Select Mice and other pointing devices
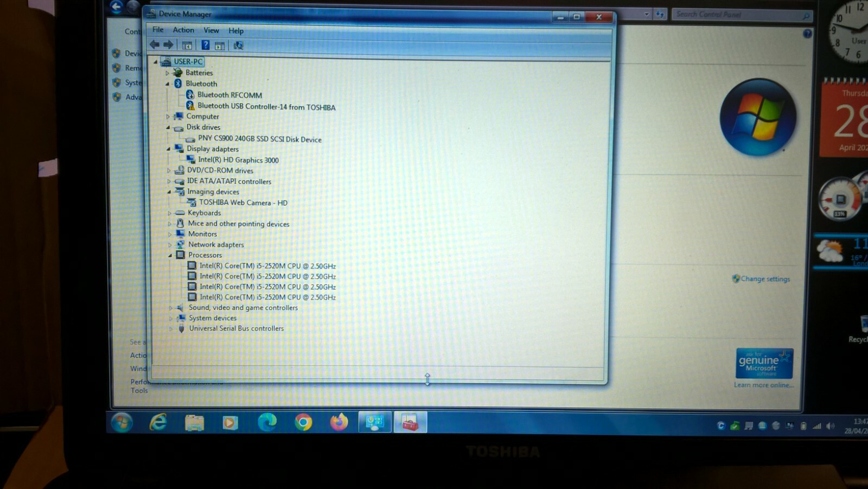This screenshot has height=489, width=868. [239, 224]
